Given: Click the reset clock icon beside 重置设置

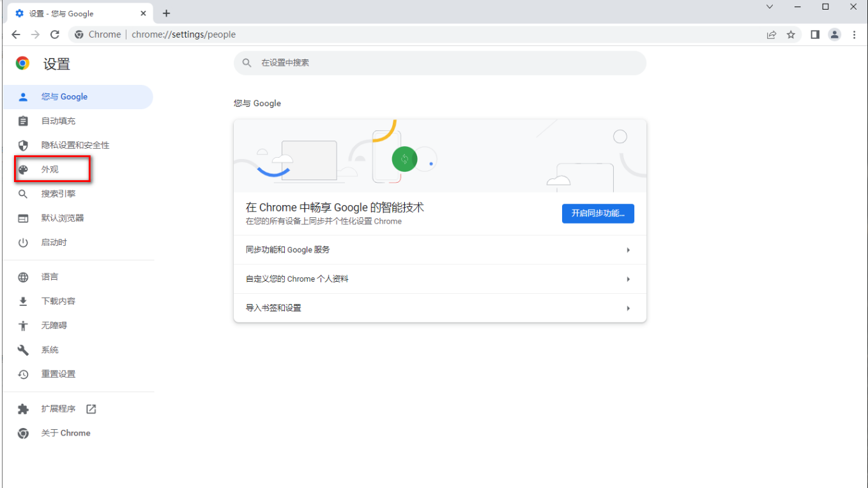Looking at the screenshot, I should click(x=23, y=374).
